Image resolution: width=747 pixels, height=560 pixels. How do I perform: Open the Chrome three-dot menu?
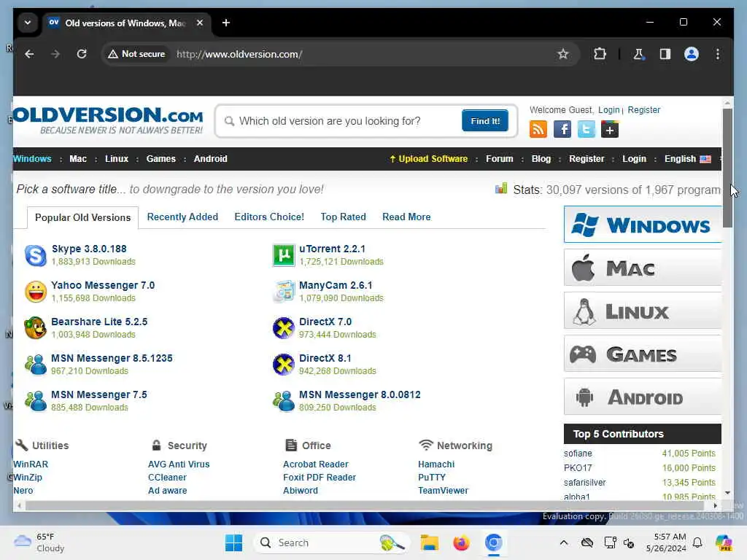coord(718,54)
